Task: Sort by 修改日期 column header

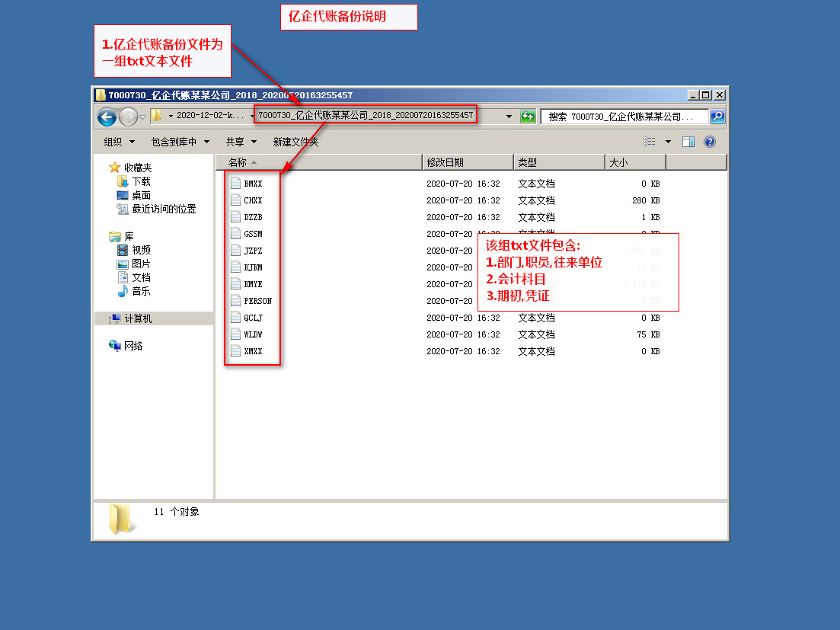Action: point(468,162)
